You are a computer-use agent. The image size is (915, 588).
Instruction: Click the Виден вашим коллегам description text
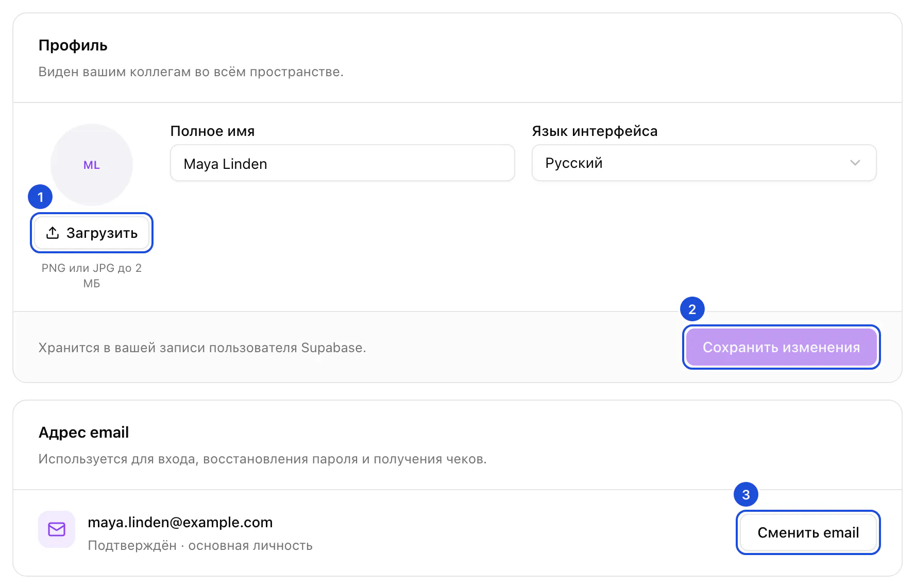pyautogui.click(x=191, y=72)
